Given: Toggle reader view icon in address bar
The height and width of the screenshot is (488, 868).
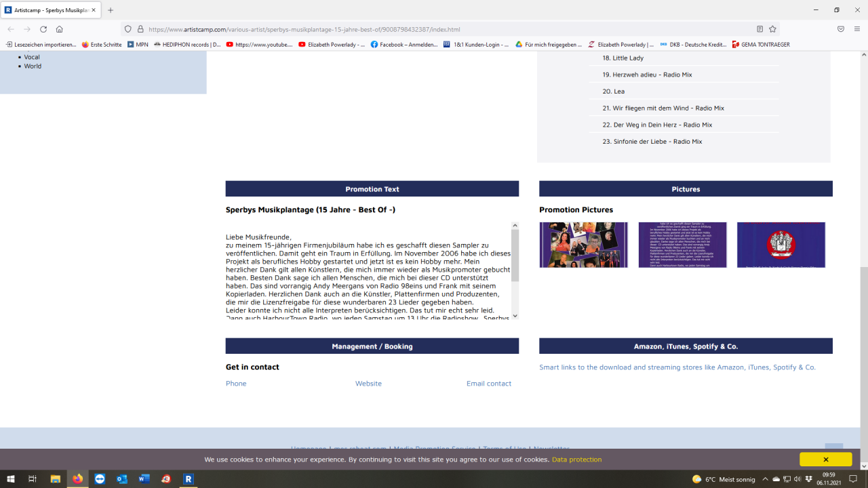Looking at the screenshot, I should click(x=759, y=29).
